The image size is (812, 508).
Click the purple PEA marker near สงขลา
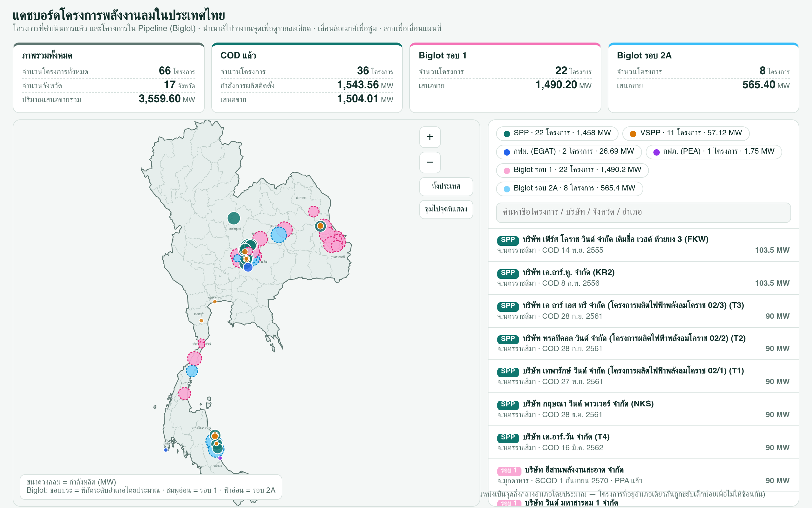click(x=220, y=458)
